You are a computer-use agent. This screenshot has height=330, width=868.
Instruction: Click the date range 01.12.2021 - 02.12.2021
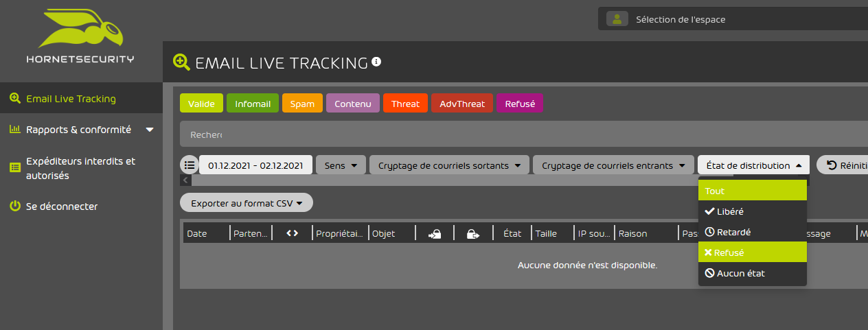[x=255, y=165]
